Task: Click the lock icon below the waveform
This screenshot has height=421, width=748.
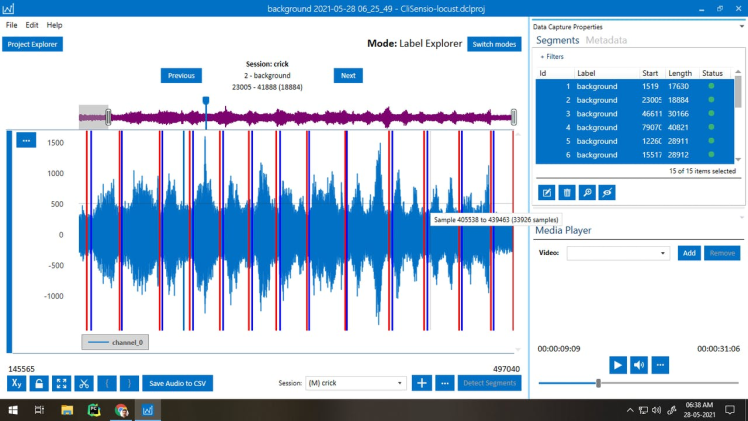Action: [39, 383]
